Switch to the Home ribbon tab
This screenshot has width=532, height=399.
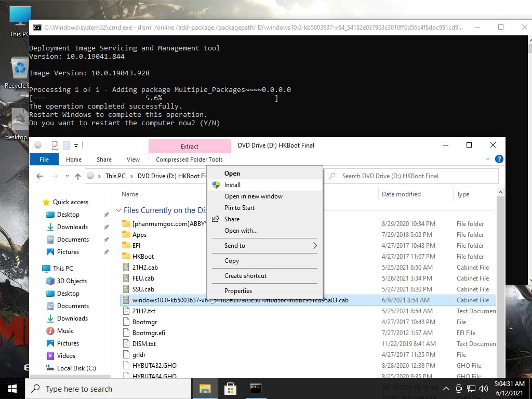point(74,159)
